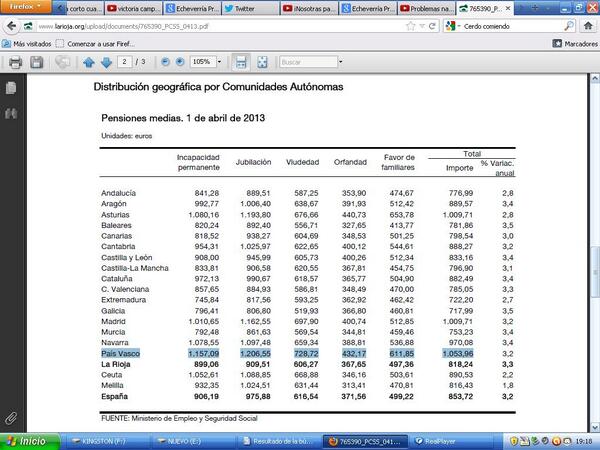The image size is (600, 450).
Task: Open the search engine selector dropdown
Action: (x=453, y=26)
